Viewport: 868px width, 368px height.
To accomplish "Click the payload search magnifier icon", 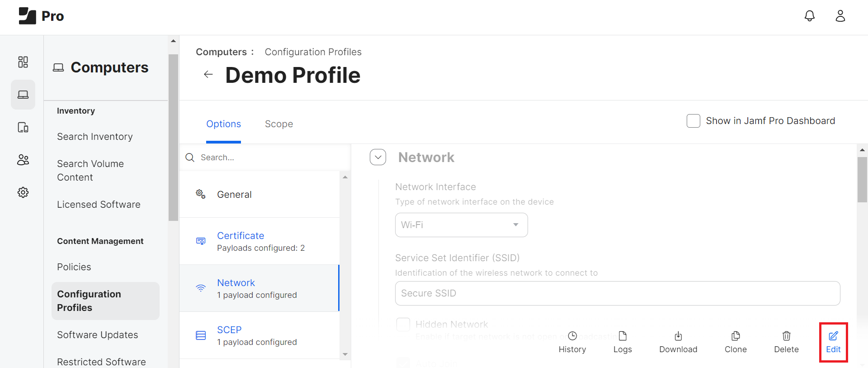I will (190, 158).
